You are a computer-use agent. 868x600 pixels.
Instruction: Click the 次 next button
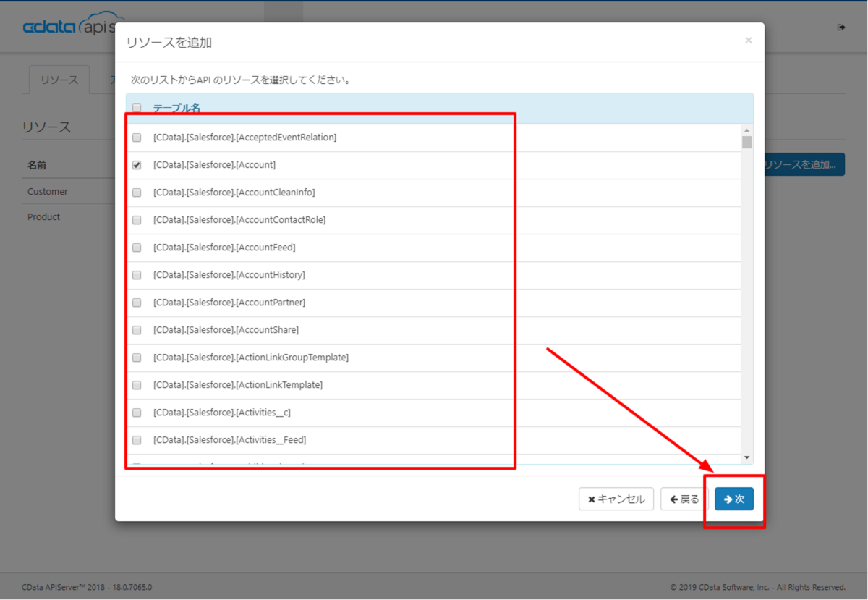(734, 499)
